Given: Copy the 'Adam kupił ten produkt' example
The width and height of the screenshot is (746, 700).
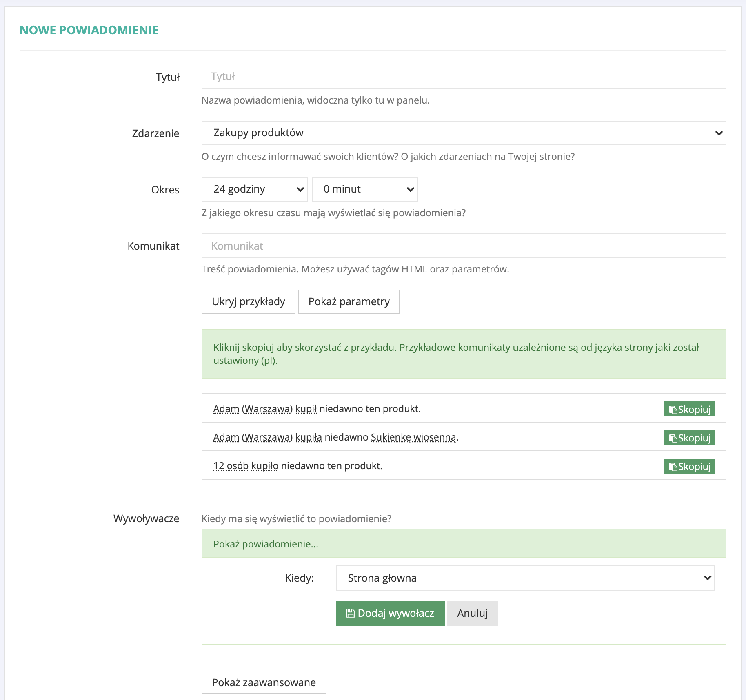Looking at the screenshot, I should [689, 409].
